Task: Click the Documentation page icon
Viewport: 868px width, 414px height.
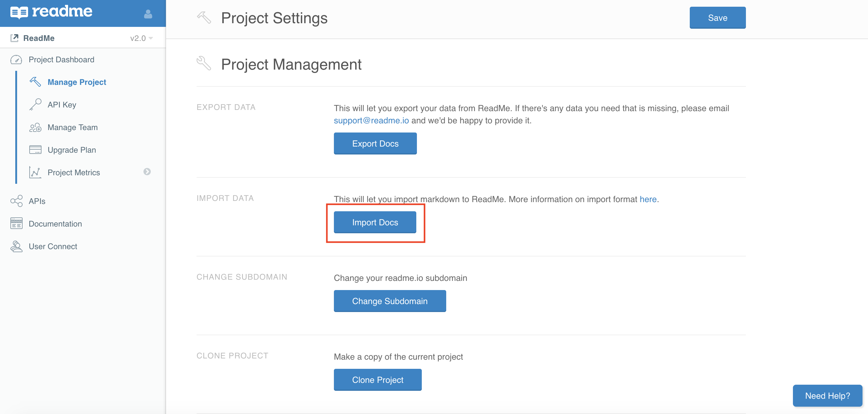Action: tap(16, 223)
